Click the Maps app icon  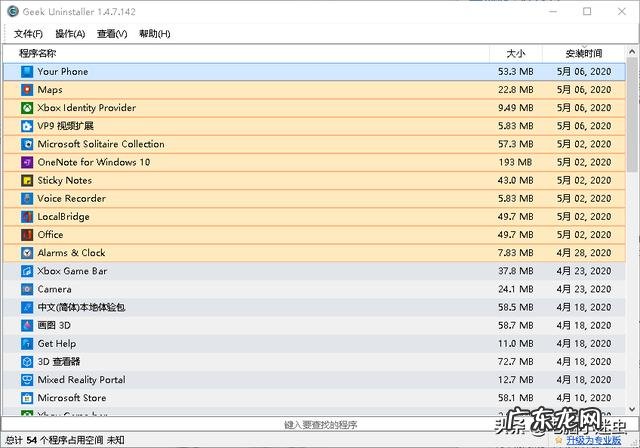27,90
